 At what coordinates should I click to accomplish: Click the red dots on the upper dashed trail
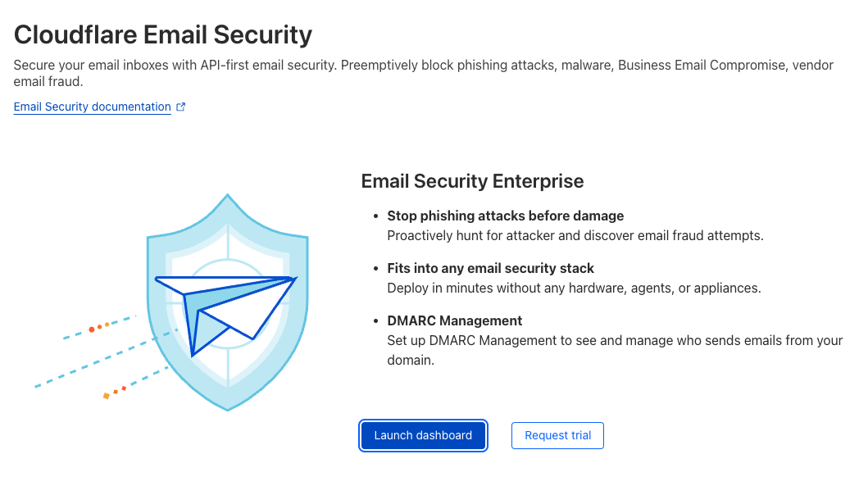point(99,327)
